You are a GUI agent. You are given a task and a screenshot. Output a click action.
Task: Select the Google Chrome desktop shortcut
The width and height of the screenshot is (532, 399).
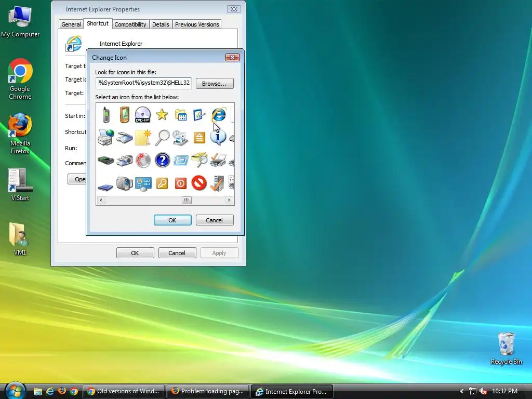tap(20, 79)
